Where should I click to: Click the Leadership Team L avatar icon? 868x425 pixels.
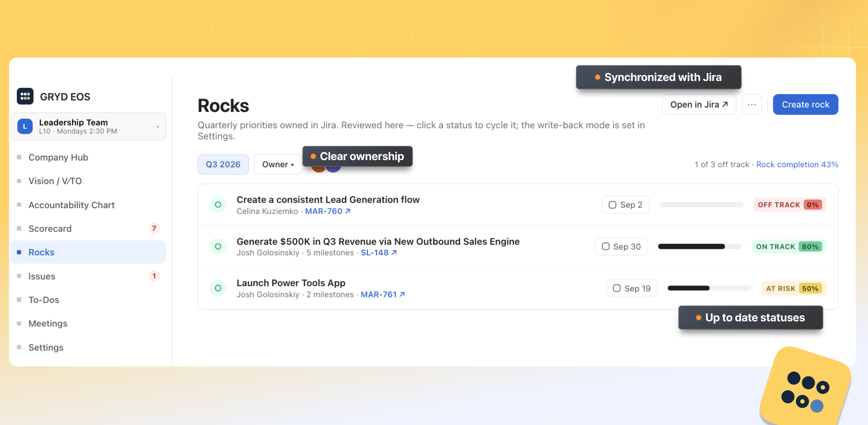point(25,127)
